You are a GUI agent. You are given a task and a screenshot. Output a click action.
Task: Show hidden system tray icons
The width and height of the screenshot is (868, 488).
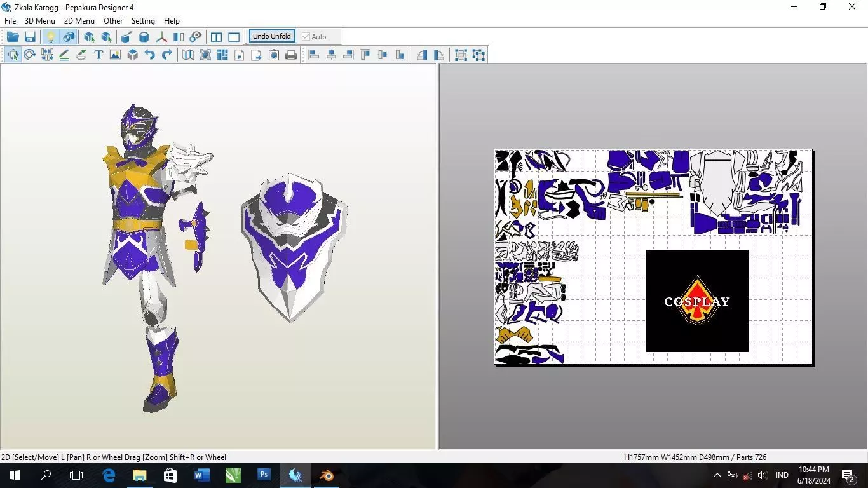pos(717,475)
